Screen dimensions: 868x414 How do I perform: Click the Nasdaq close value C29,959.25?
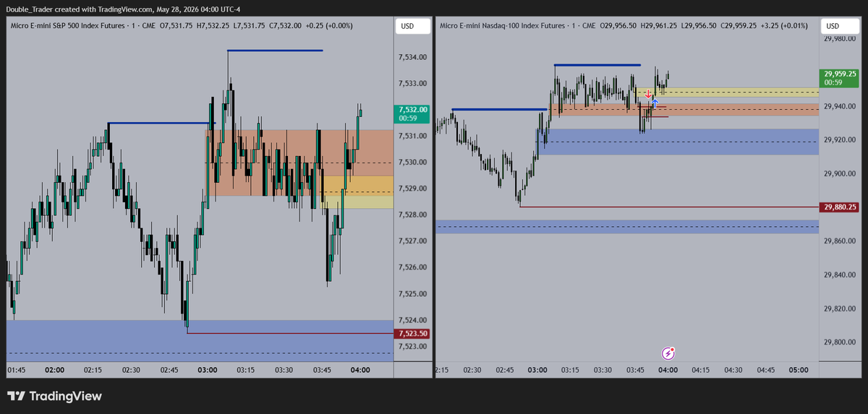coord(740,26)
